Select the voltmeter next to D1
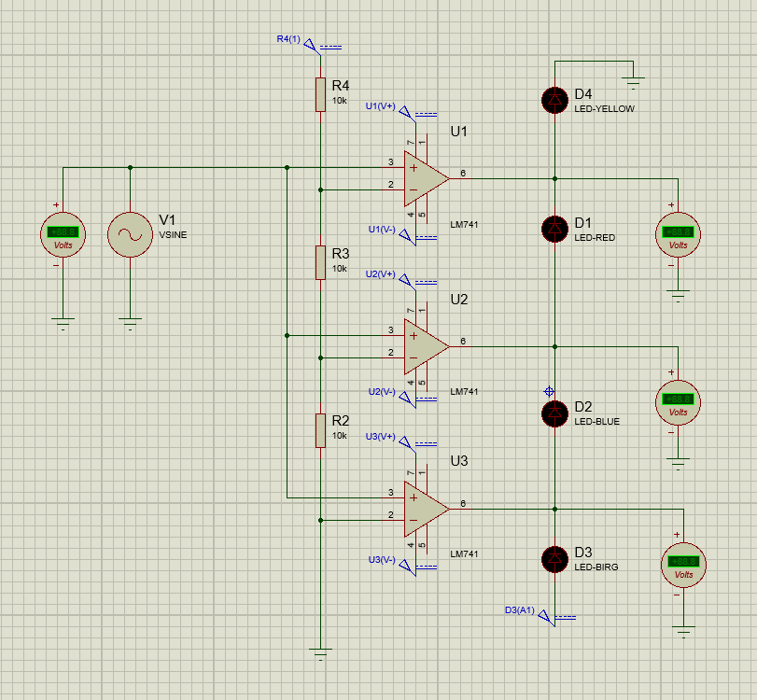 click(x=679, y=233)
